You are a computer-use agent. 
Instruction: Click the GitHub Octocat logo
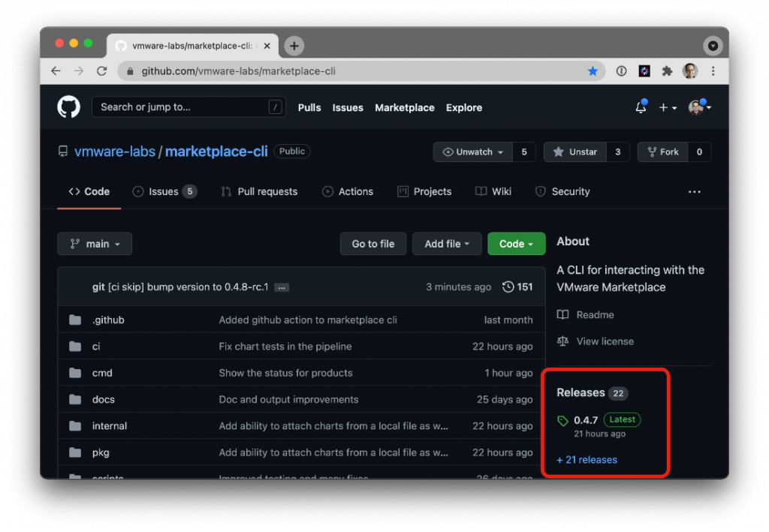[68, 107]
